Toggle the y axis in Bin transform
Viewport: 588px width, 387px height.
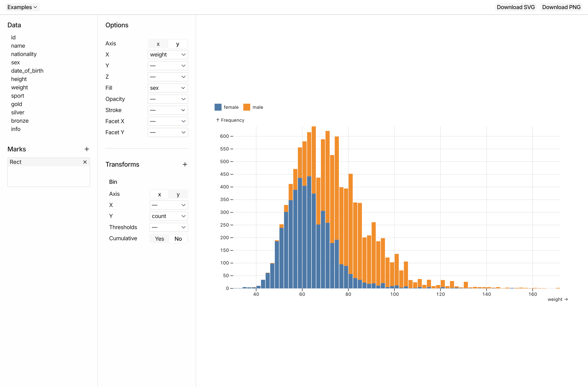pos(178,194)
